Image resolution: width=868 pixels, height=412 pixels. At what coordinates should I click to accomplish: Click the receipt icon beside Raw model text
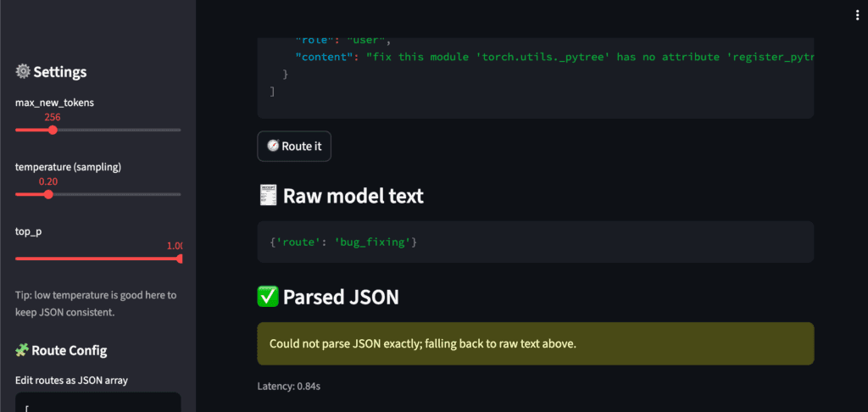267,197
